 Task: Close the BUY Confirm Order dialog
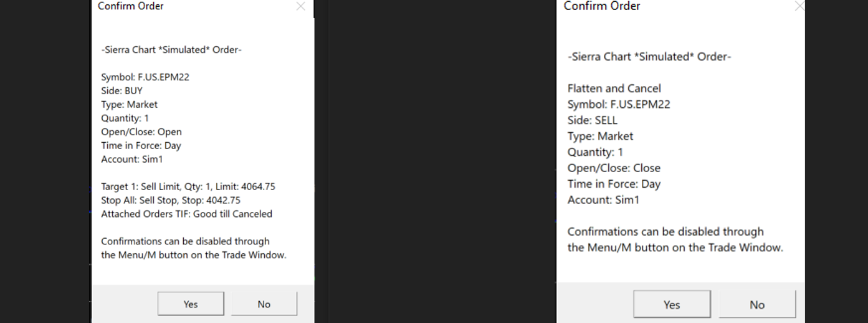tap(300, 6)
